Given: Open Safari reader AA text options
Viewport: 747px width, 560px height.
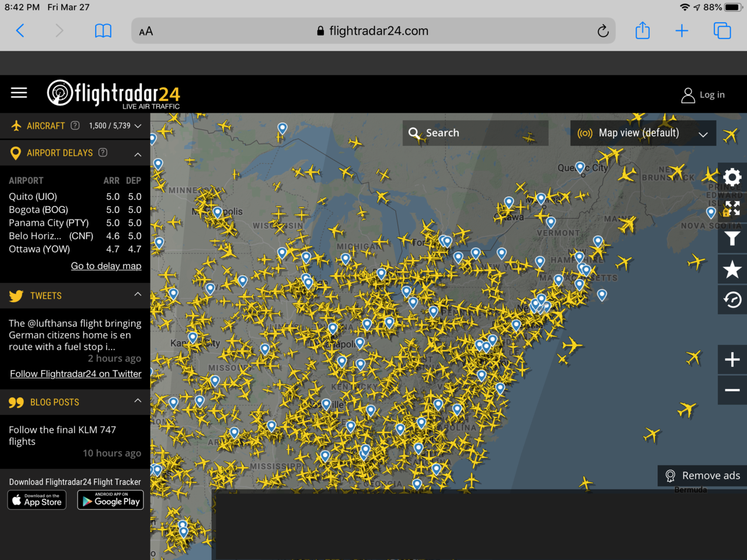Looking at the screenshot, I should click(x=146, y=32).
